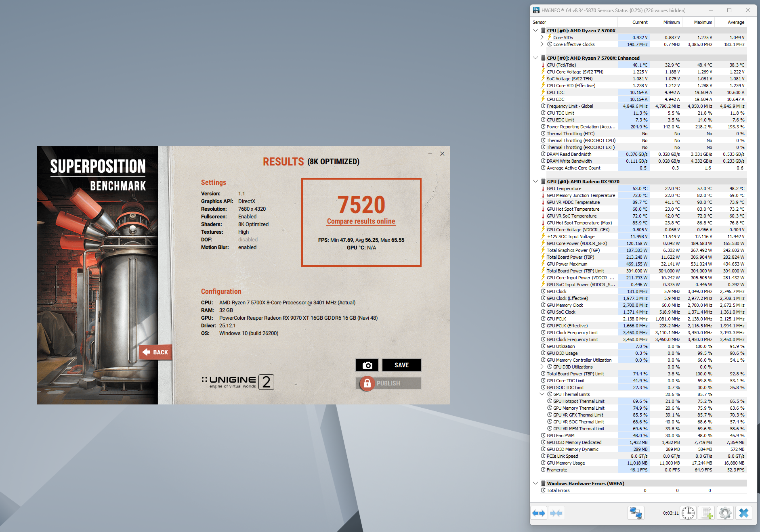Select the GPU Power Maximum row label

(x=567, y=264)
